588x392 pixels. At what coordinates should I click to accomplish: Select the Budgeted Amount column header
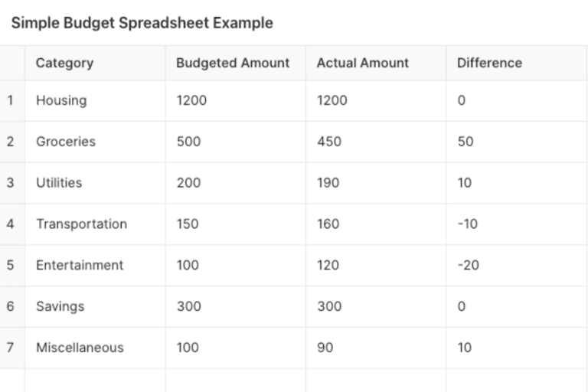click(x=233, y=63)
